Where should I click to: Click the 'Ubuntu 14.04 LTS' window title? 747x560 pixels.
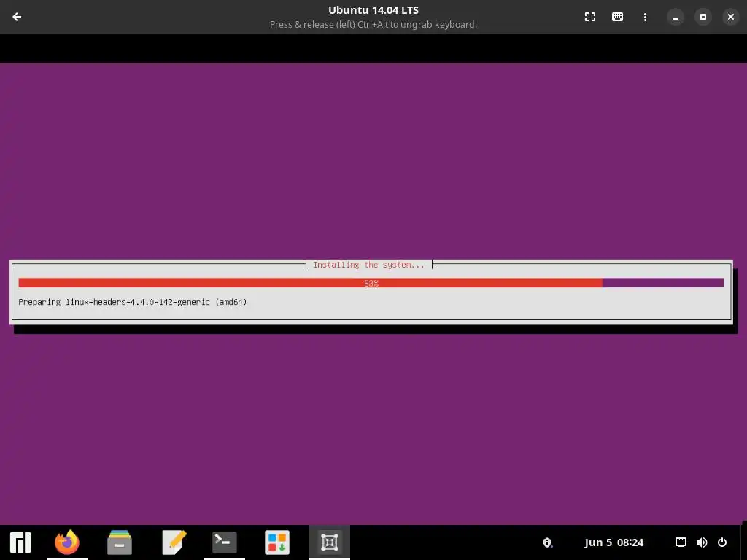coord(373,10)
